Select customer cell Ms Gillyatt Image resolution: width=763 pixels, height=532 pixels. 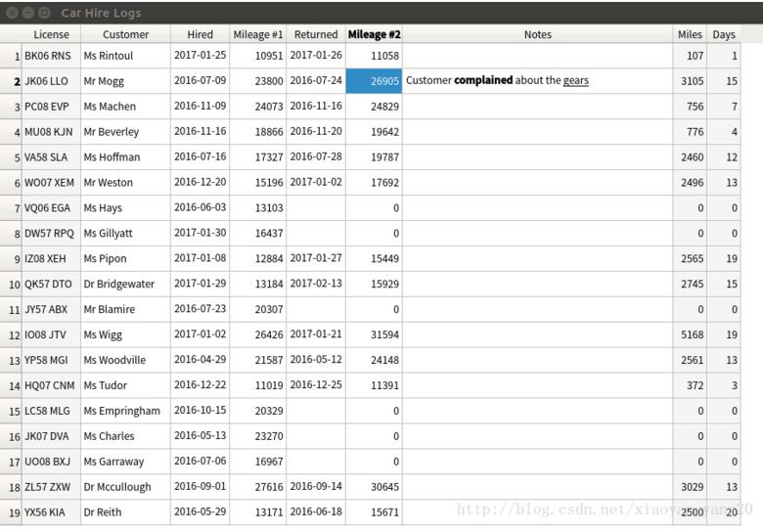click(x=125, y=233)
